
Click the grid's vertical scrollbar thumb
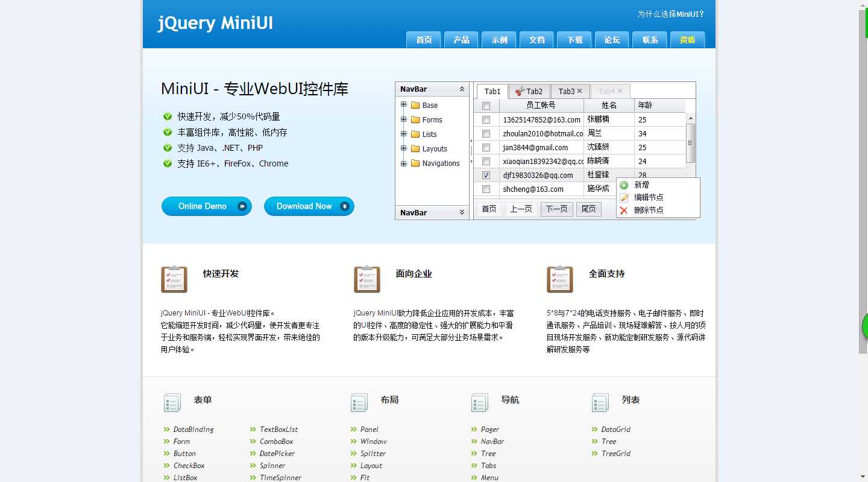pyautogui.click(x=690, y=143)
